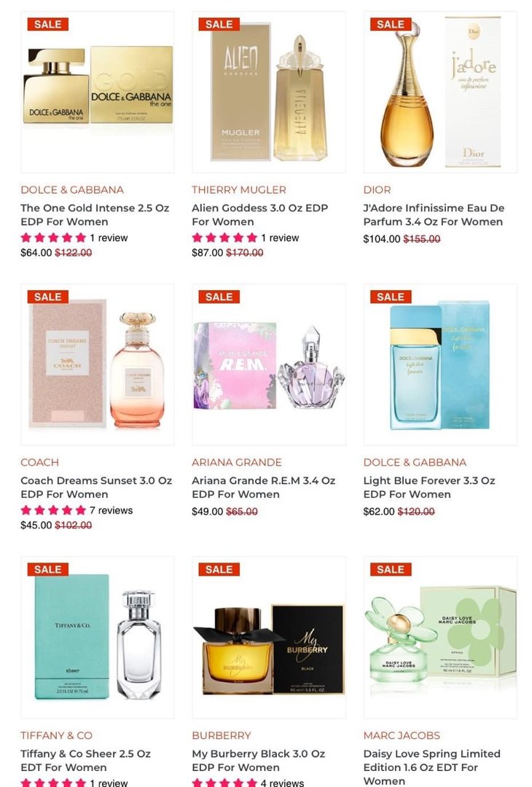Open the Daisy Love Spring product image
The image size is (532, 787).
click(440, 638)
